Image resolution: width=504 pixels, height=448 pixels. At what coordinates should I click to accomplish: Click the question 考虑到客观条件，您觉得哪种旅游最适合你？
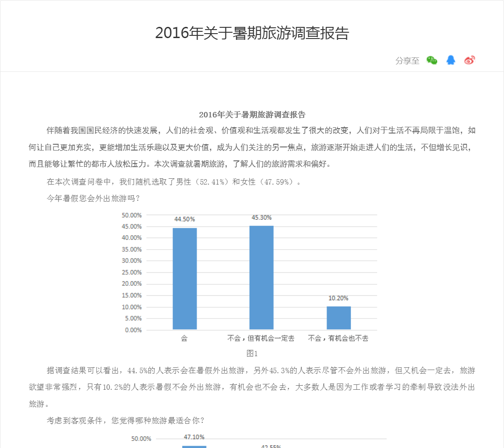(126, 420)
